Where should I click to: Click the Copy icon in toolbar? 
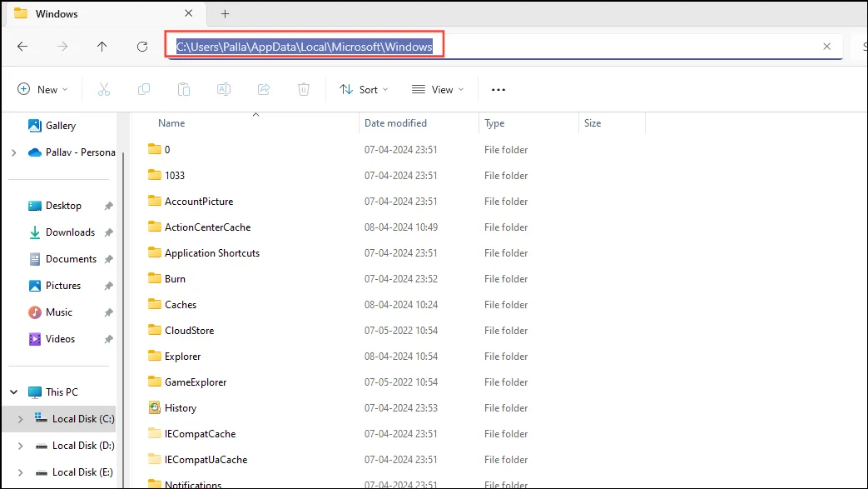[144, 89]
